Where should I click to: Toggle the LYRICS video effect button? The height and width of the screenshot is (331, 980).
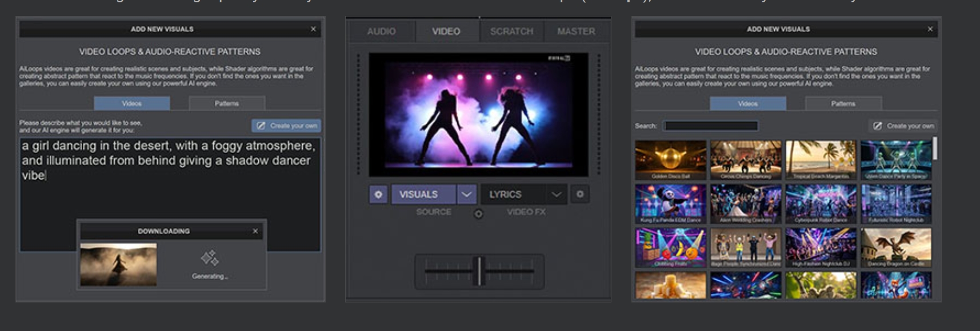click(x=513, y=195)
